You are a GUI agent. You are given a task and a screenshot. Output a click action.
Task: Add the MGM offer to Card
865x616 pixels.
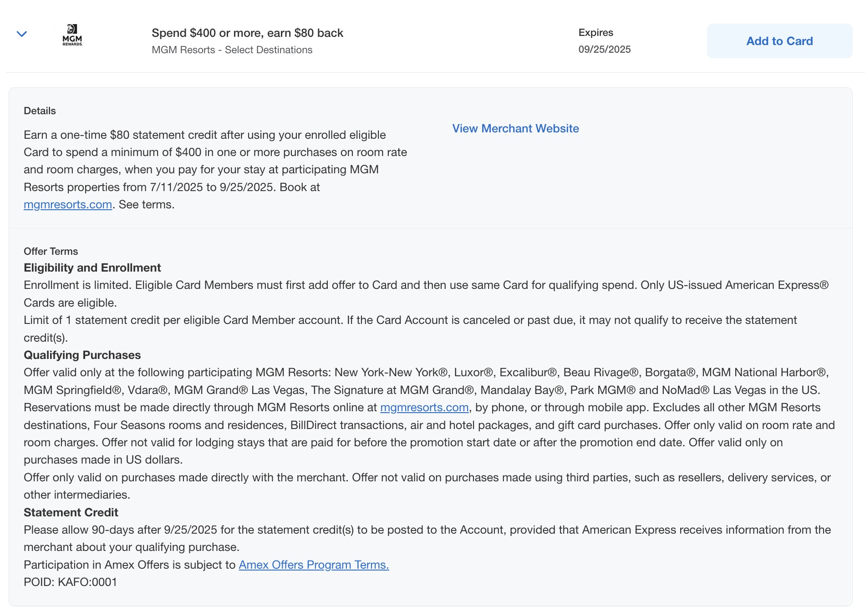point(779,41)
